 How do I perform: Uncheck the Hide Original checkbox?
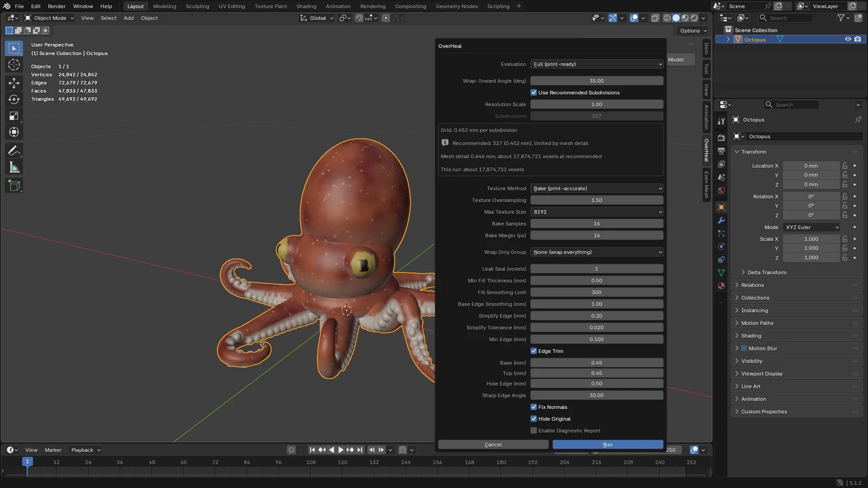[x=534, y=419]
